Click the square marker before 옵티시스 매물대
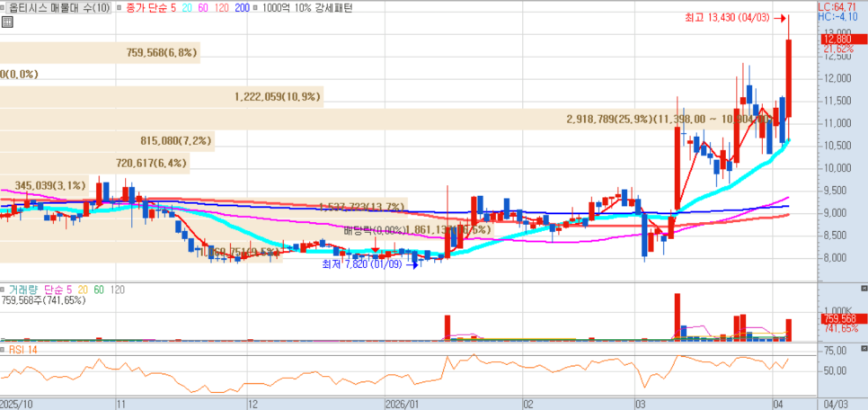Screen dimensions: 868x410 pyautogui.click(x=3, y=8)
